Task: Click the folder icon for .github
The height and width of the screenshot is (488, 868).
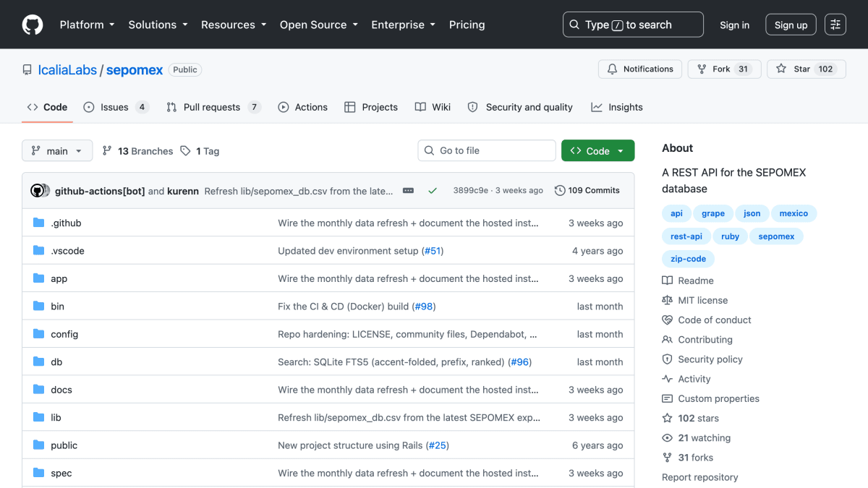Action: coord(39,223)
